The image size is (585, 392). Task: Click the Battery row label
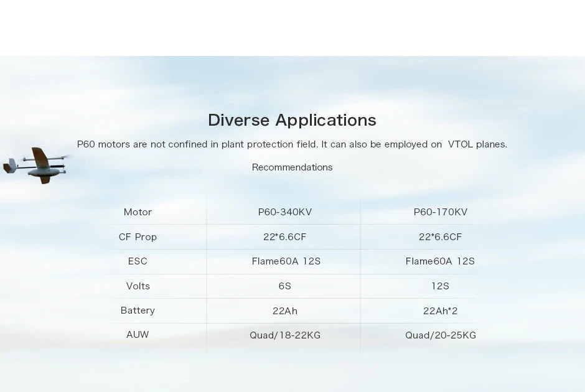[138, 310]
